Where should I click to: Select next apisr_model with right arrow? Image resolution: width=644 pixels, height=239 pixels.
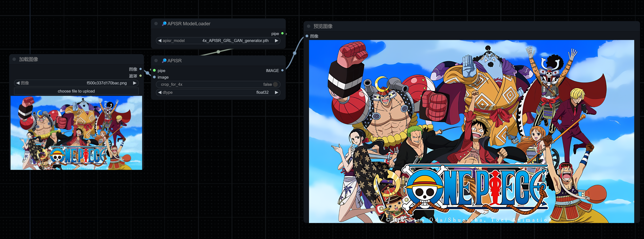click(x=277, y=41)
